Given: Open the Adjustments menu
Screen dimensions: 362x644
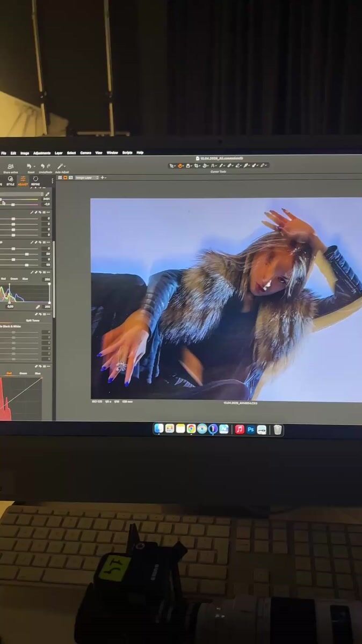Looking at the screenshot, I should [x=42, y=153].
